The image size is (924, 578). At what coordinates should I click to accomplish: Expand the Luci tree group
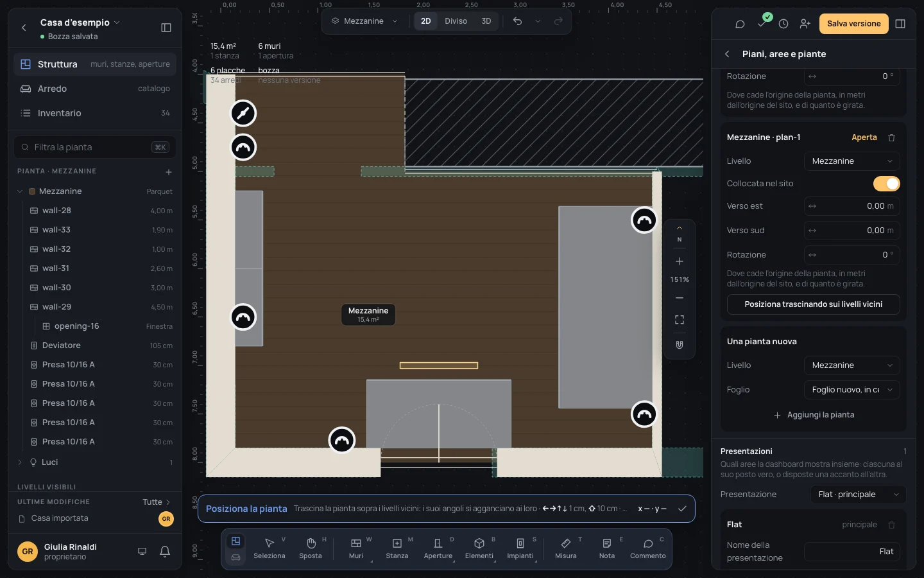click(x=20, y=462)
